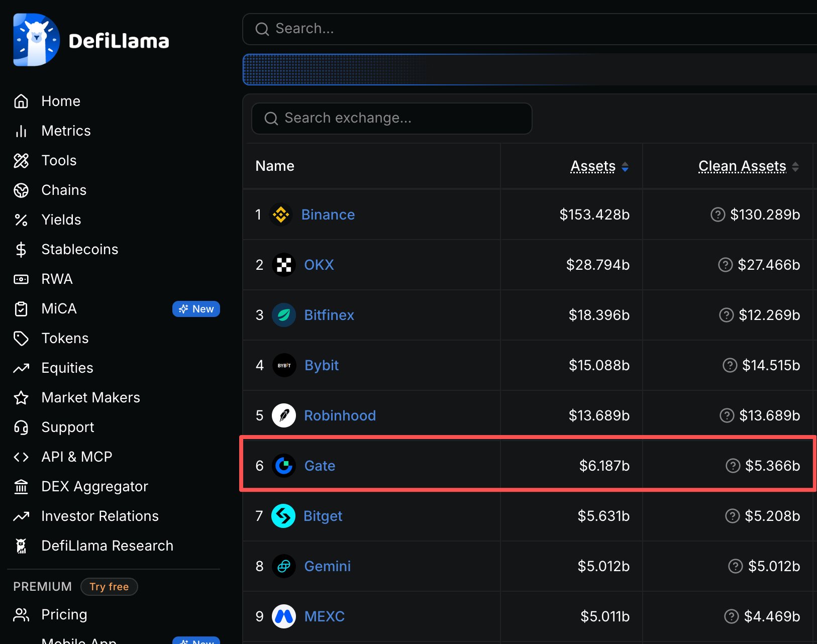817x644 pixels.
Task: Click the help icon beside $5.366b
Action: pyautogui.click(x=733, y=466)
